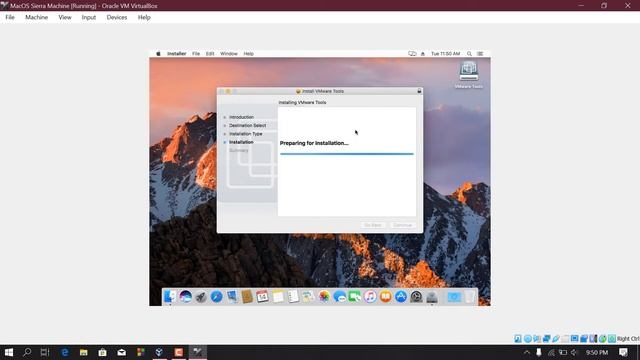Select Introduction step in installer sidebar

241,117
